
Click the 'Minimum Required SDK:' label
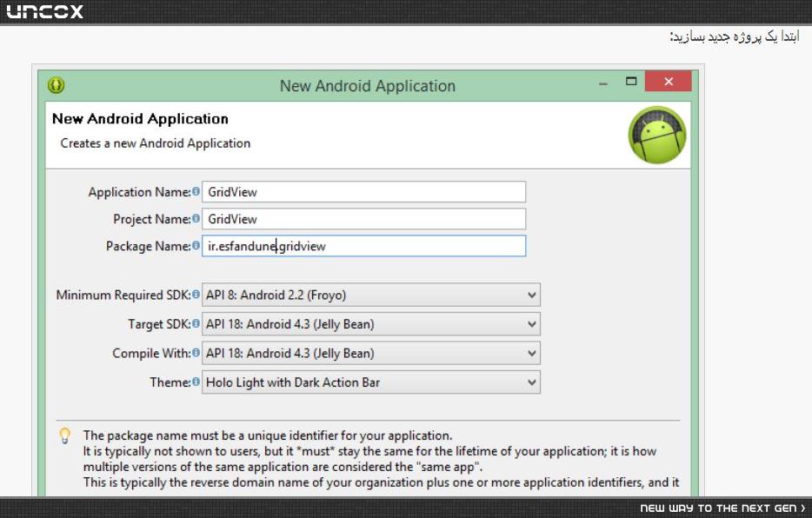coord(123,295)
